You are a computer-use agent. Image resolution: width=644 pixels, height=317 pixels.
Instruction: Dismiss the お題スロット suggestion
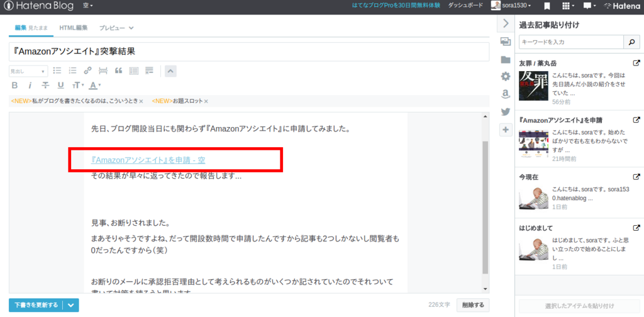tap(206, 101)
